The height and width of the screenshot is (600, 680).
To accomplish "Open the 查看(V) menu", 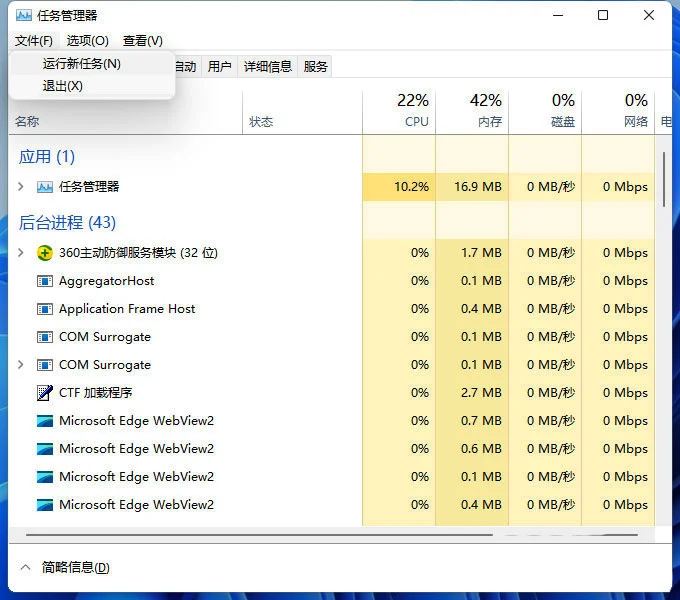I will coord(143,41).
